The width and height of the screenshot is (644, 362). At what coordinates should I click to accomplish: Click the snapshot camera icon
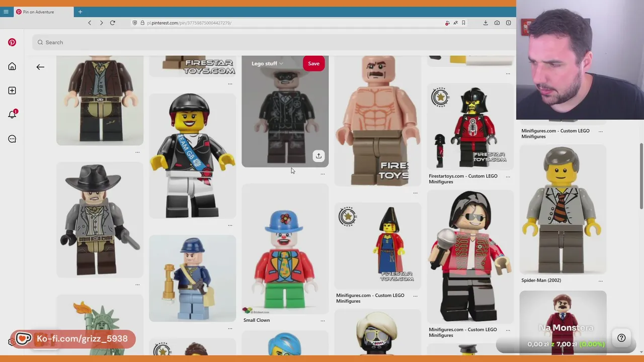click(497, 23)
